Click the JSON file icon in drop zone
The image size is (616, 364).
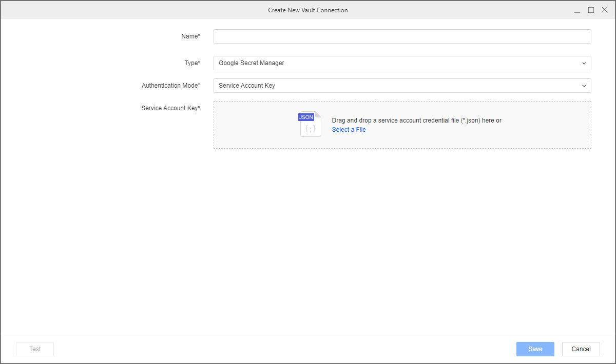(x=310, y=124)
